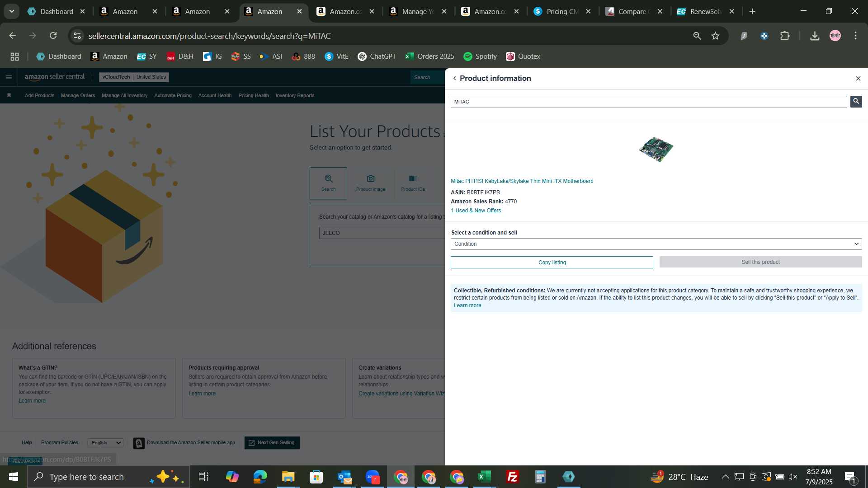Close the Product information panel
The width and height of the screenshot is (868, 488).
coord(858,79)
